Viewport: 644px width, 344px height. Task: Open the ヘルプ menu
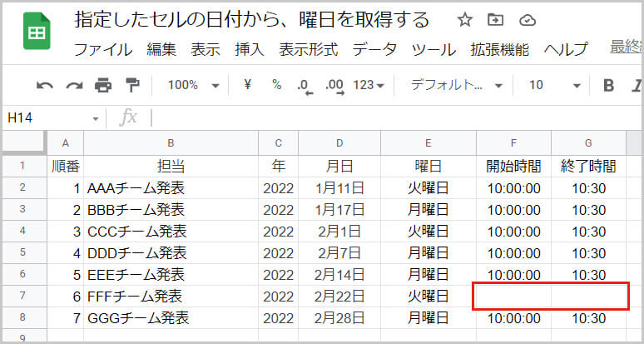pyautogui.click(x=566, y=50)
